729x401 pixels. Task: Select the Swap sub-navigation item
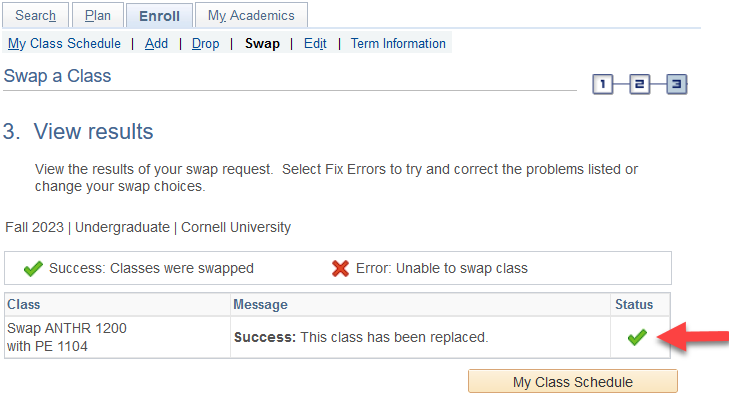[262, 44]
